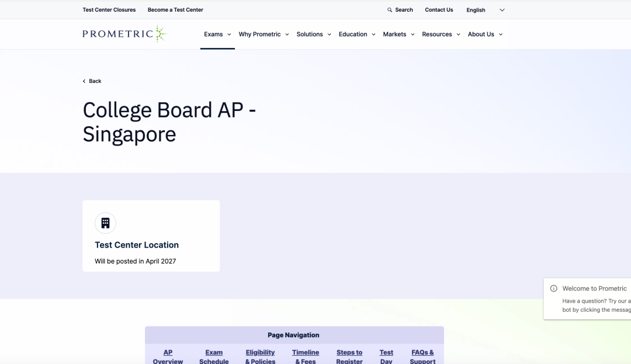Click 'Will be posted in April 2027' text
The image size is (631, 364).
click(135, 261)
